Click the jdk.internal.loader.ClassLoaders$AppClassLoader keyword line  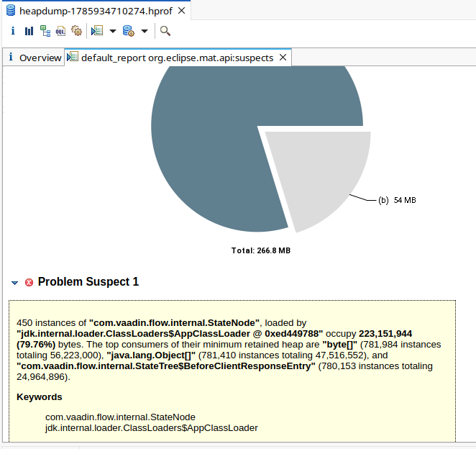click(x=152, y=428)
